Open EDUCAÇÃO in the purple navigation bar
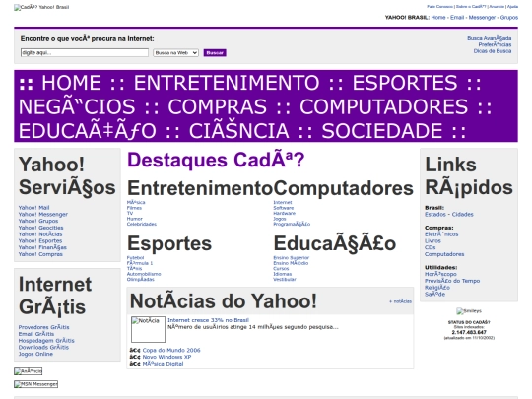This screenshot has height=399, width=532. [x=88, y=131]
